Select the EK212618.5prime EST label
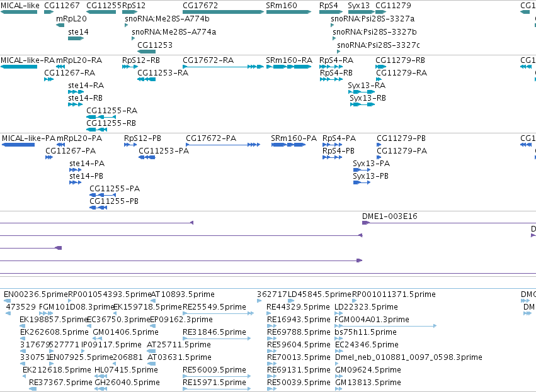536x392 pixels. 57,370
